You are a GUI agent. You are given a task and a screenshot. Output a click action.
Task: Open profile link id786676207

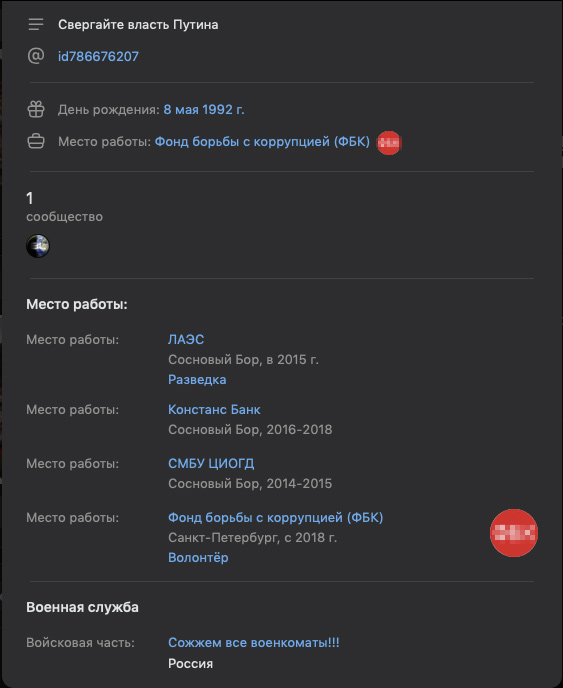click(x=98, y=57)
